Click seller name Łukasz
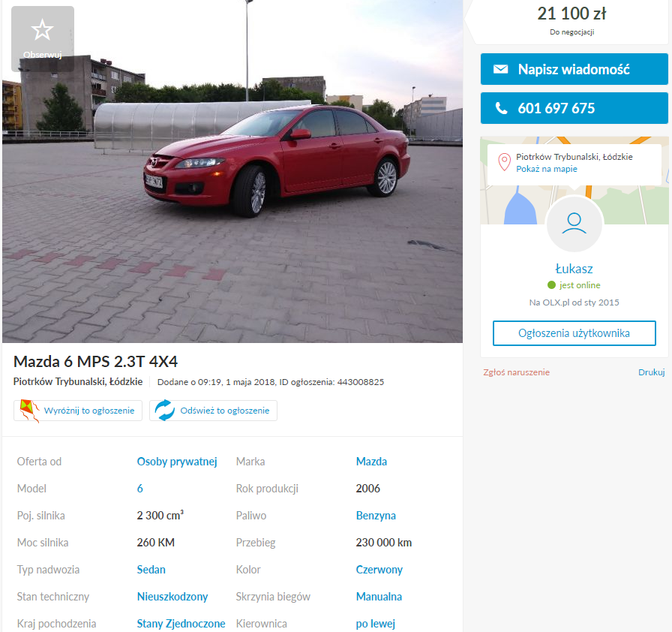 pyautogui.click(x=574, y=269)
